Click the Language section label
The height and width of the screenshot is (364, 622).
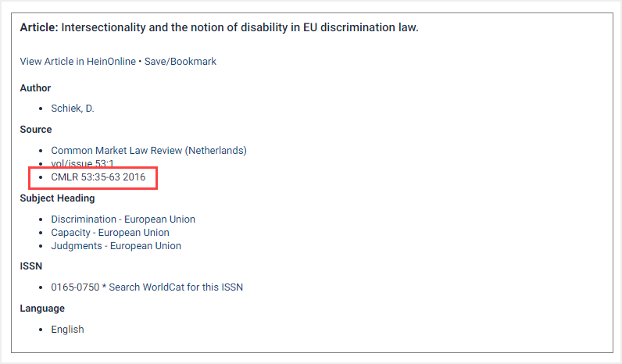click(42, 309)
